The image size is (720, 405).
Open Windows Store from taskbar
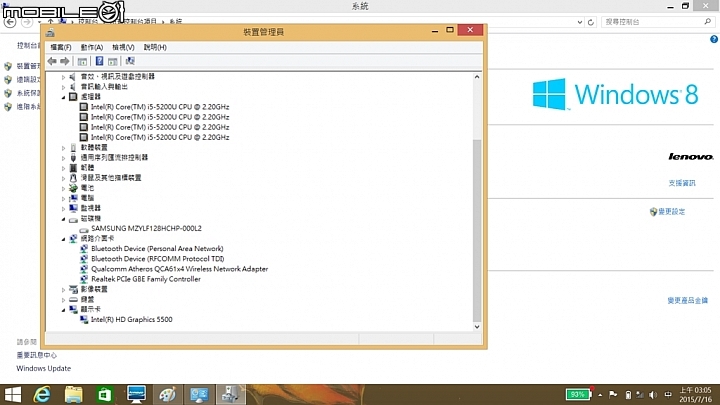pos(105,394)
